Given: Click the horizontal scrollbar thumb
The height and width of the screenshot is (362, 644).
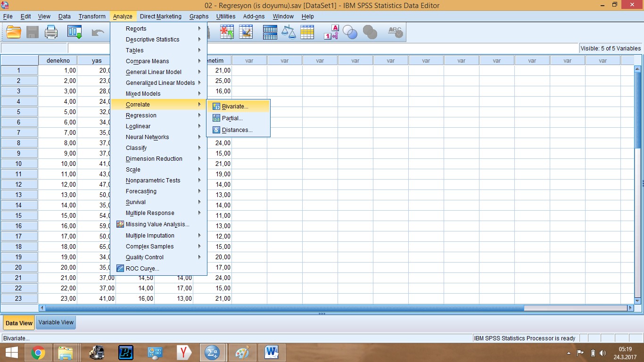Looking at the screenshot, I should [285, 308].
